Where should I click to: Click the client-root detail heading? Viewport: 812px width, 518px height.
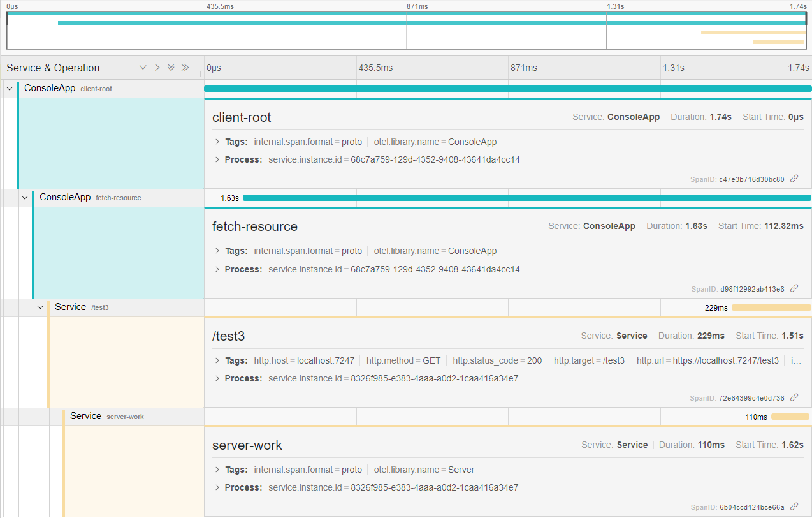click(242, 117)
